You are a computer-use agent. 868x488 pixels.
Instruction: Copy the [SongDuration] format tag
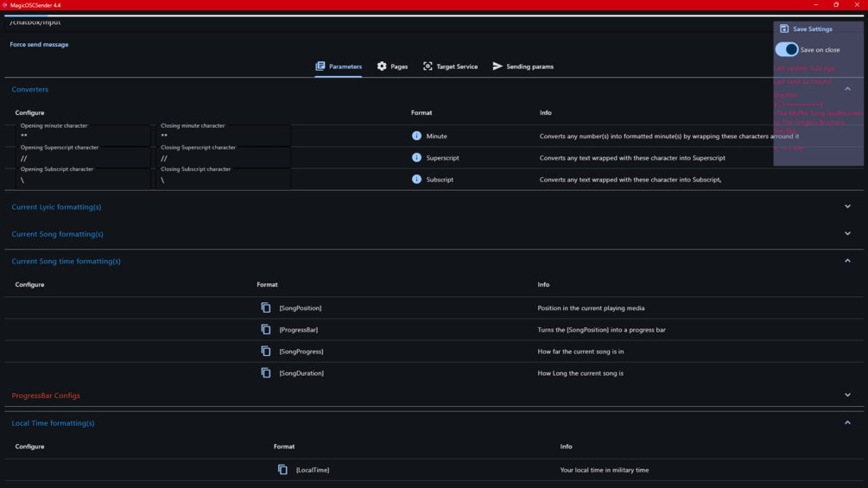coord(266,373)
